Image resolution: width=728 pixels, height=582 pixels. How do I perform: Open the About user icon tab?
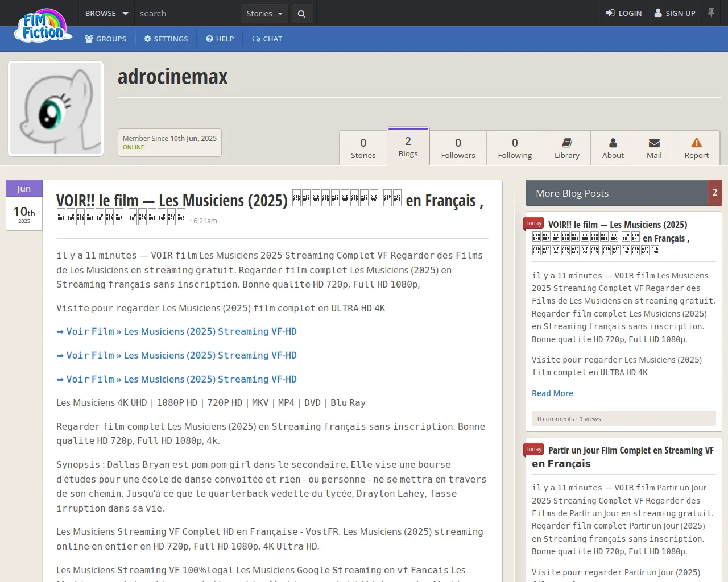pos(613,148)
